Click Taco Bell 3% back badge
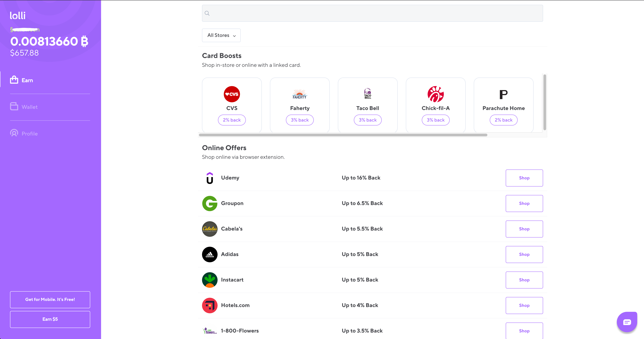Viewport: 644px width, 339px height. [367, 120]
